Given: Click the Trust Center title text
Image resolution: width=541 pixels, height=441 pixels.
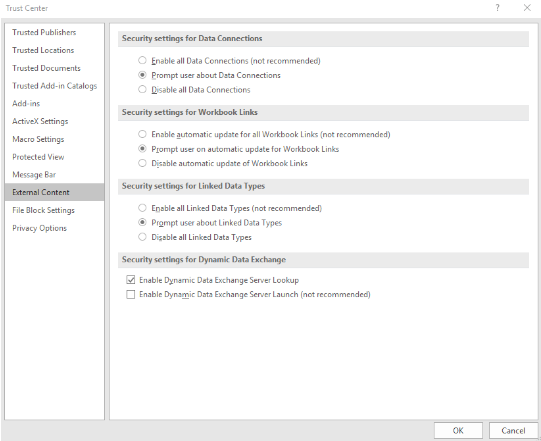Looking at the screenshot, I should coord(27,8).
